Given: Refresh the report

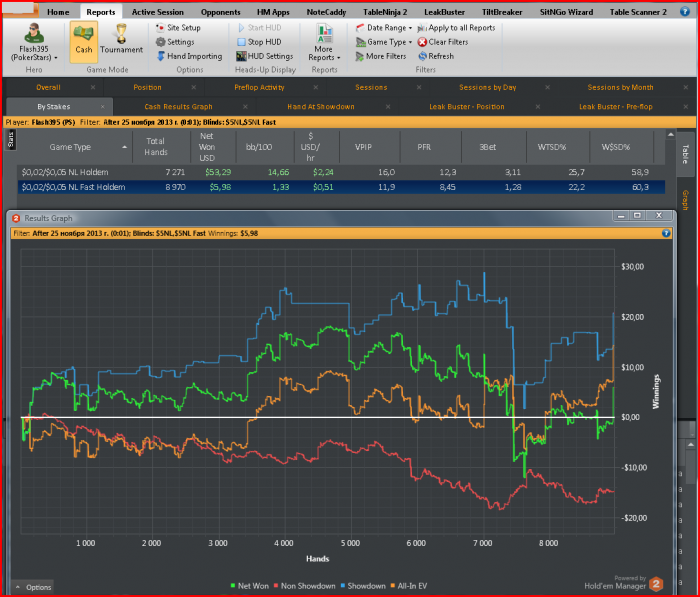Looking at the screenshot, I should (436, 56).
